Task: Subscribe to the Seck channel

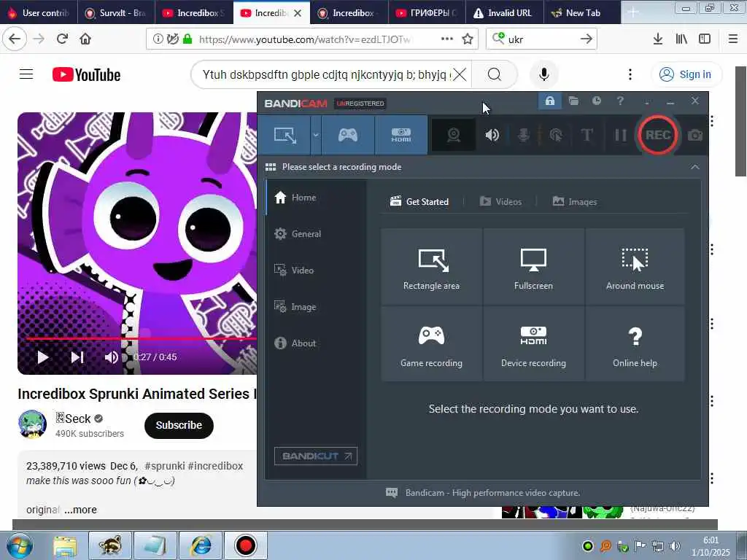Action: coord(179,425)
